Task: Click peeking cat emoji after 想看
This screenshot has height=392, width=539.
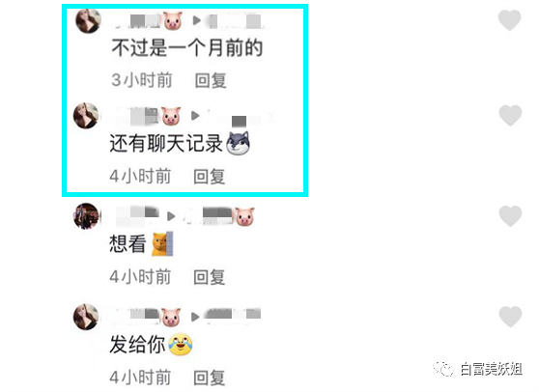Action: coord(162,243)
